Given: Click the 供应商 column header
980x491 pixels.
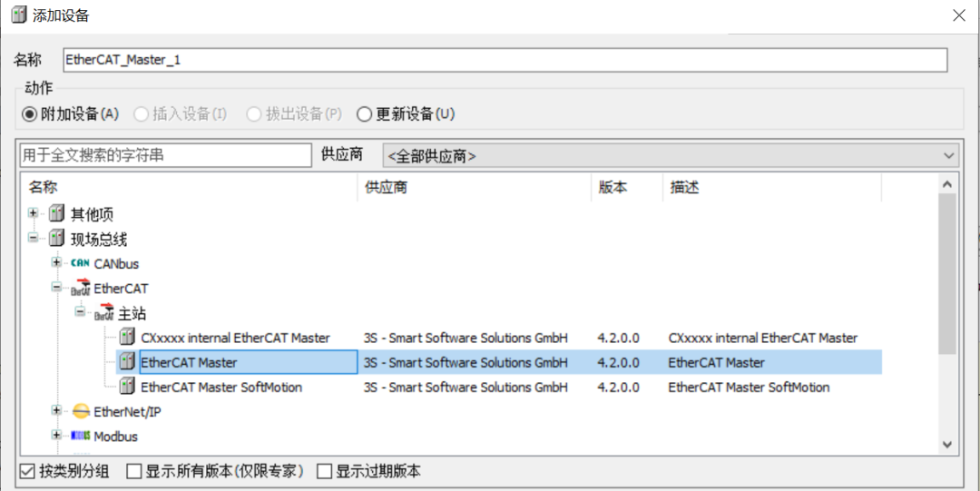Looking at the screenshot, I should pyautogui.click(x=475, y=188).
